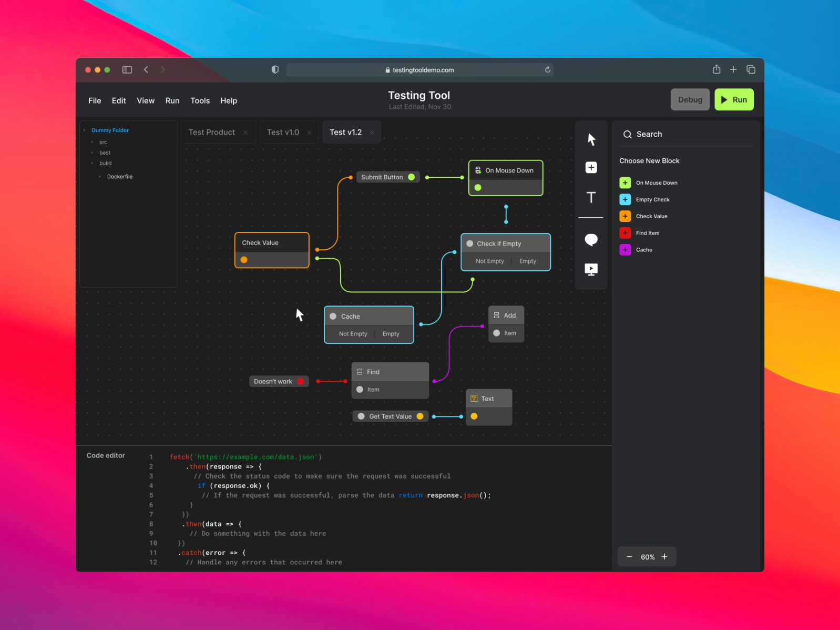
Task: Click the yellow dot in Text node
Action: (474, 416)
